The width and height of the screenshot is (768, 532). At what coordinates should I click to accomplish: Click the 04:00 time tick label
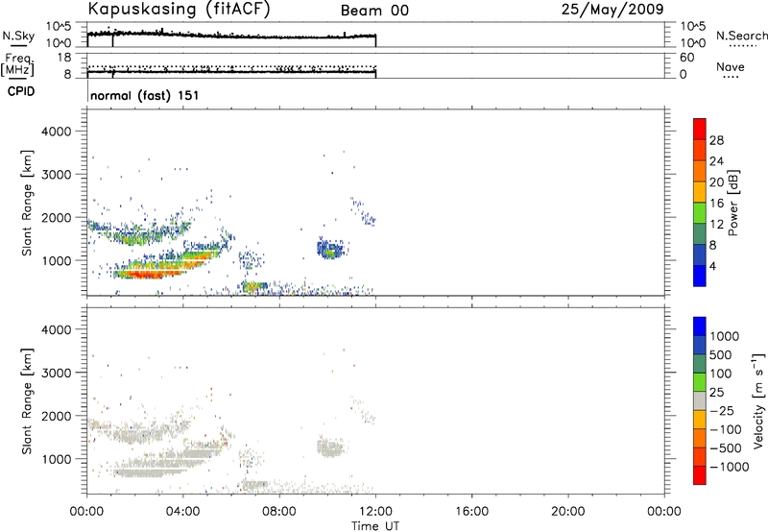click(x=182, y=512)
